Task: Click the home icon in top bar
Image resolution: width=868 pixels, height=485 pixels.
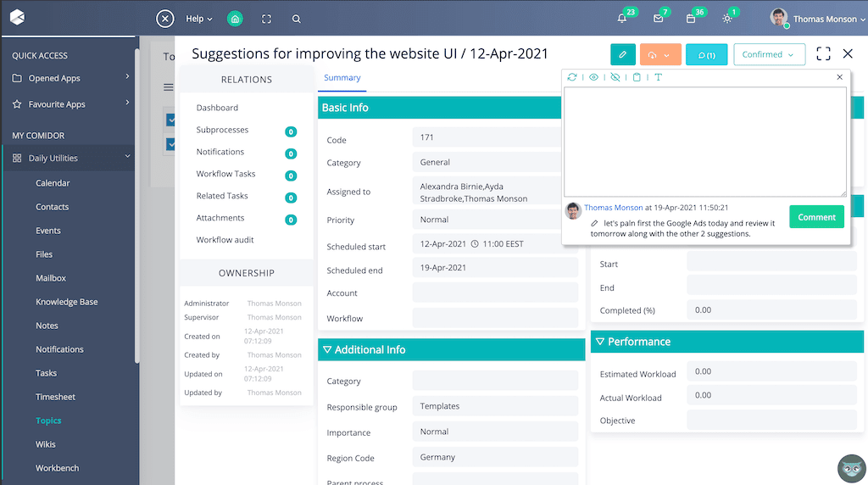Action: click(x=236, y=19)
